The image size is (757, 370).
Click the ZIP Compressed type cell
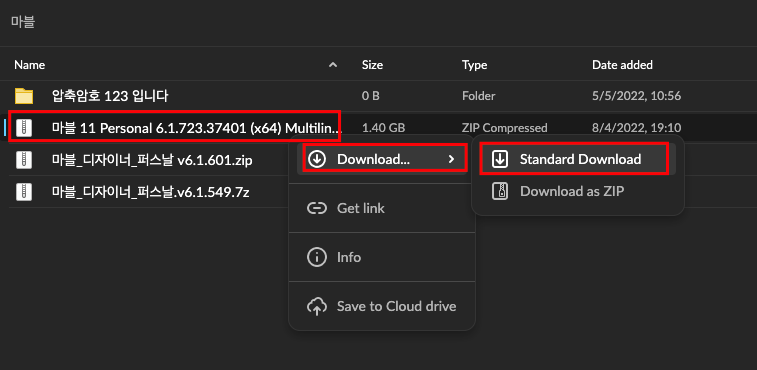point(505,128)
